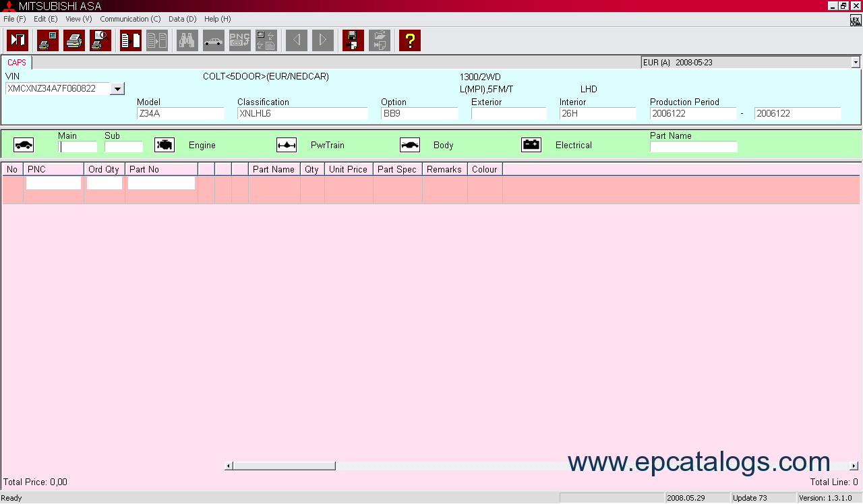Click the Ord Qty entry cell

tap(105, 183)
